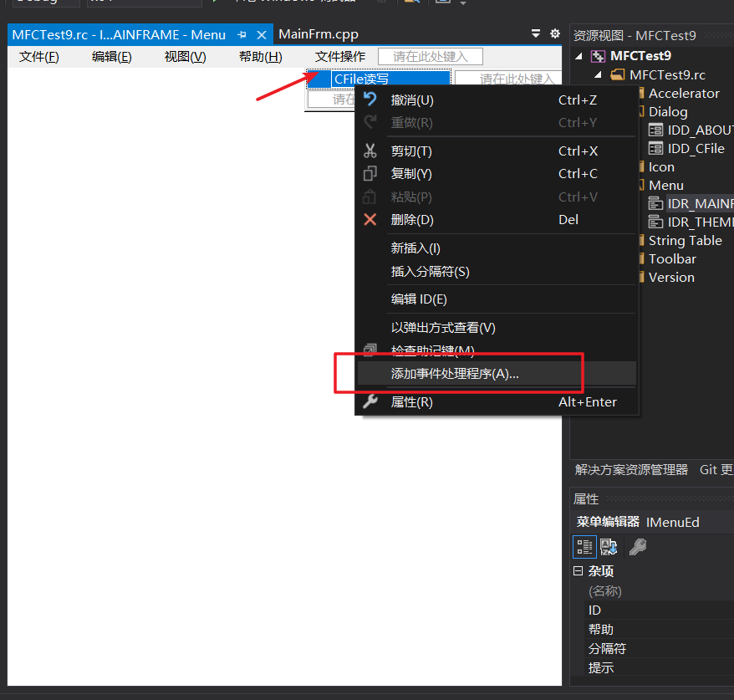Click the MFCTest9.rc folder icon

pyautogui.click(x=618, y=74)
